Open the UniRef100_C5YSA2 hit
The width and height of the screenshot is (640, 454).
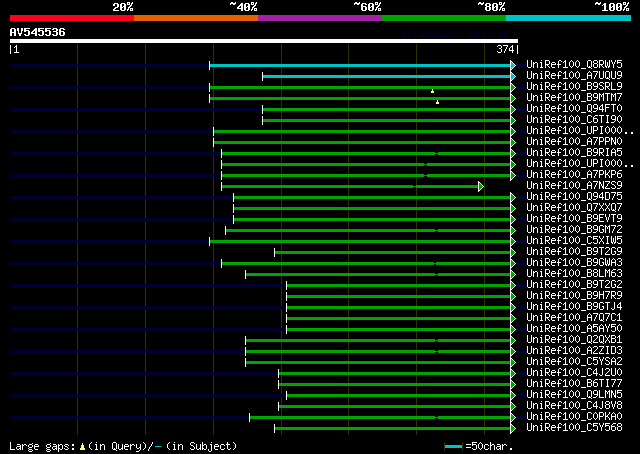(574, 362)
